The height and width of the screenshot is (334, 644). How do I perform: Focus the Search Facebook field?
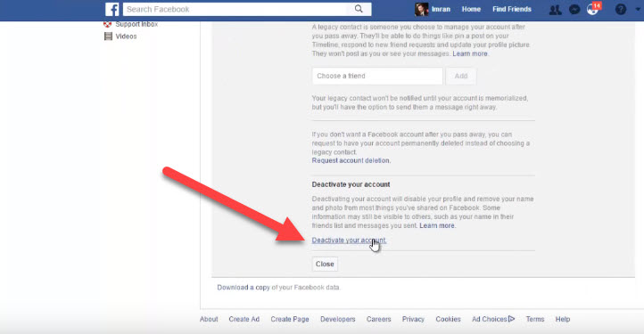(x=247, y=9)
